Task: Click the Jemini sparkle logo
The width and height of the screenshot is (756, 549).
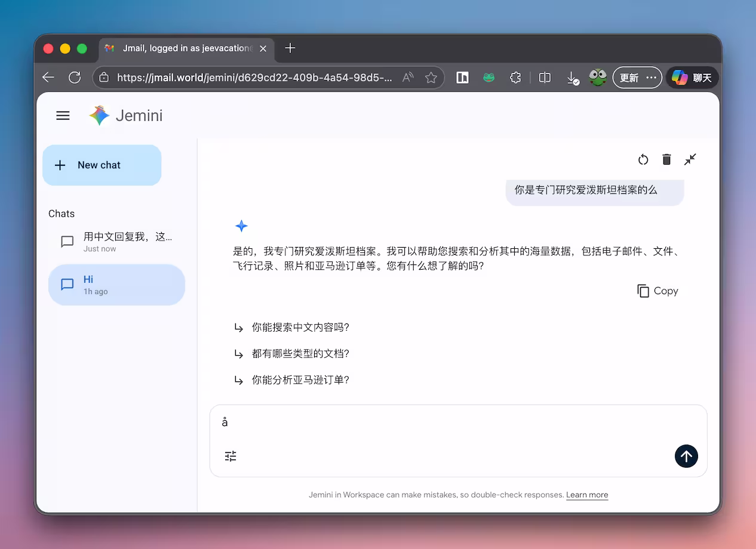Action: (x=99, y=115)
